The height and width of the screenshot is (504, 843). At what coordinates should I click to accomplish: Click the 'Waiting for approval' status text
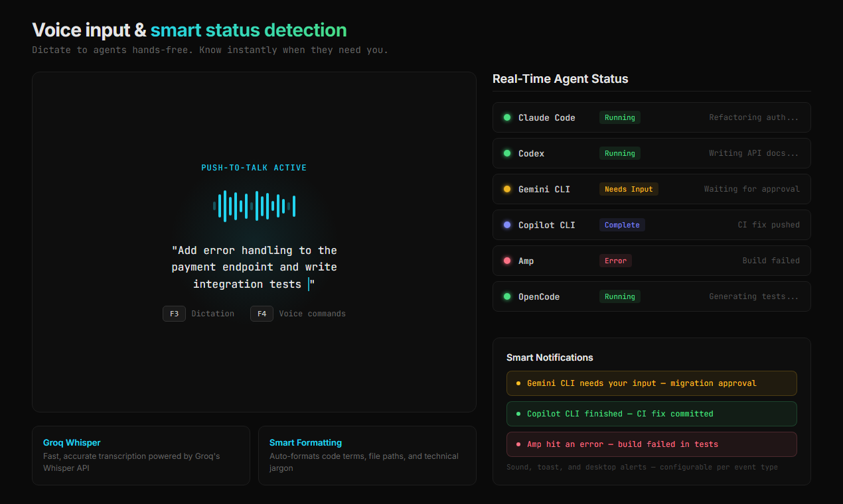[752, 189]
